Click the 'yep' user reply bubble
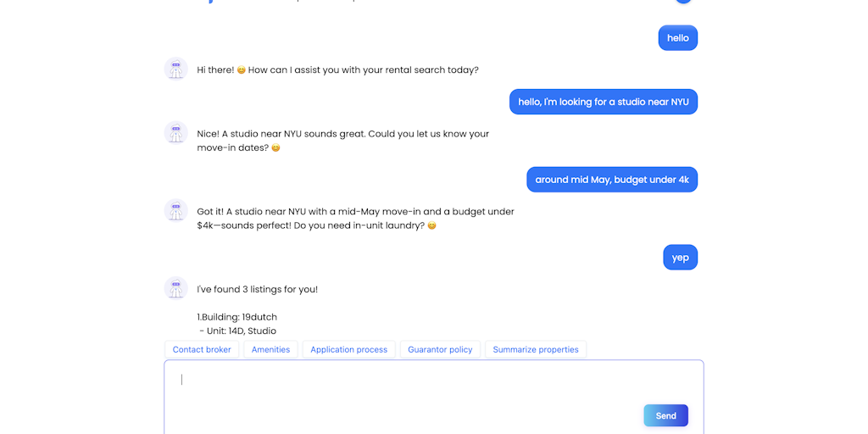The width and height of the screenshot is (868, 434). [x=681, y=258]
